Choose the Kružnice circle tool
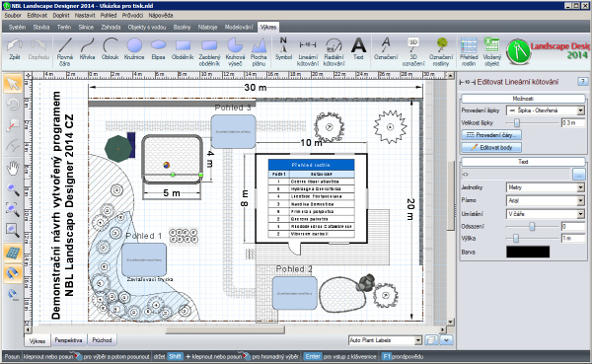Viewport: 592px width, 364px height. tap(134, 49)
